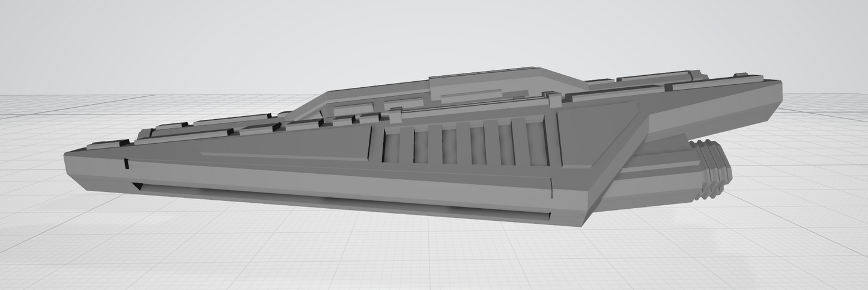Screen dimensions: 868x290
Task: Click the front-most raised deck plate on top
Action: [x=107, y=144]
